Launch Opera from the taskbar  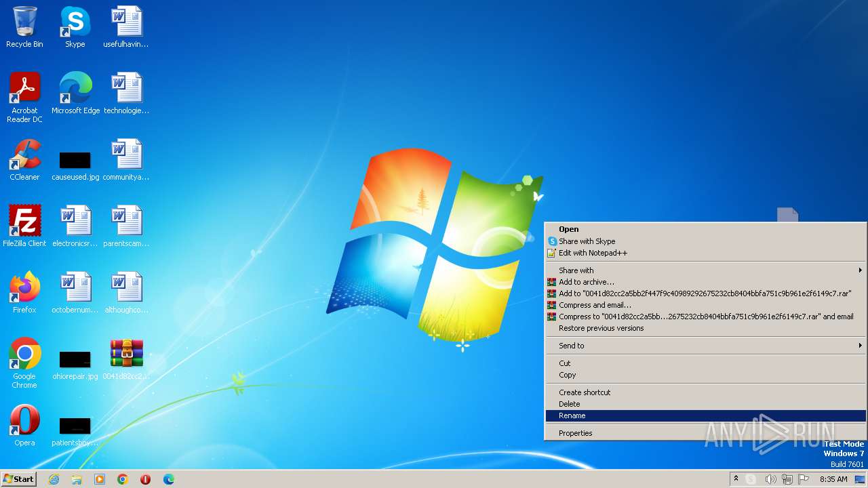[146, 479]
